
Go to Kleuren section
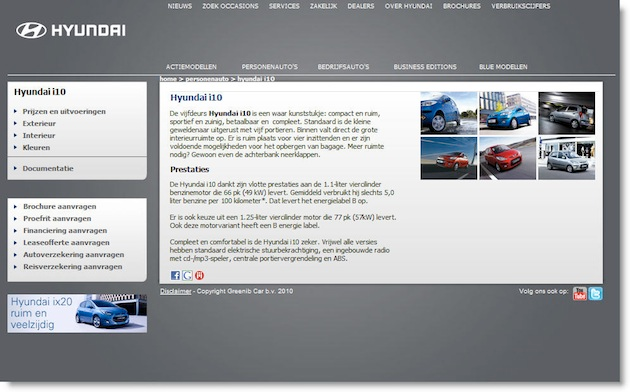(x=36, y=147)
